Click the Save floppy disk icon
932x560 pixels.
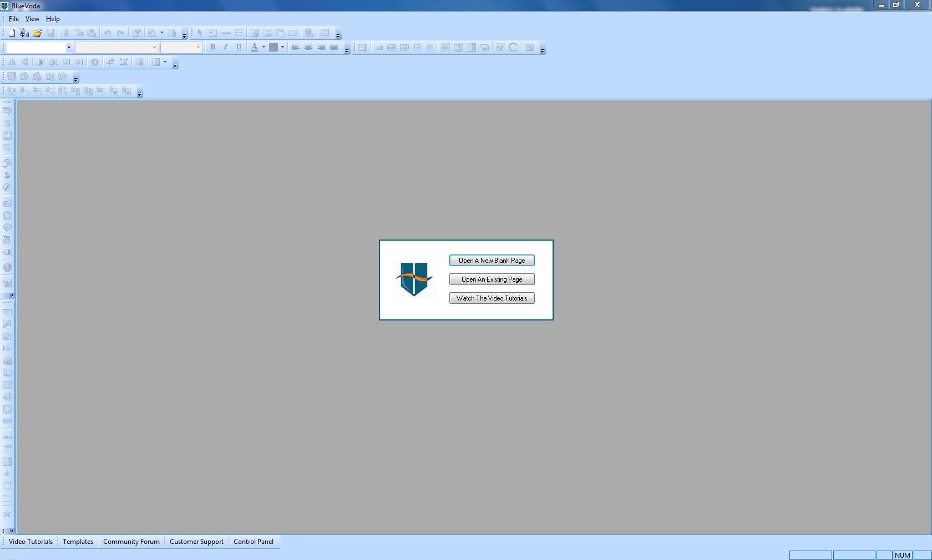point(50,33)
